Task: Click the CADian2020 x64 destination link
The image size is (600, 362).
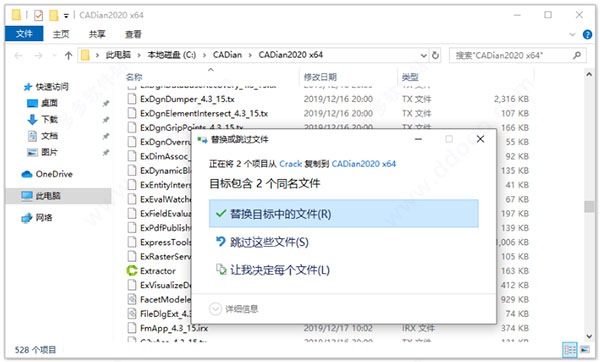Action: pyautogui.click(x=364, y=164)
